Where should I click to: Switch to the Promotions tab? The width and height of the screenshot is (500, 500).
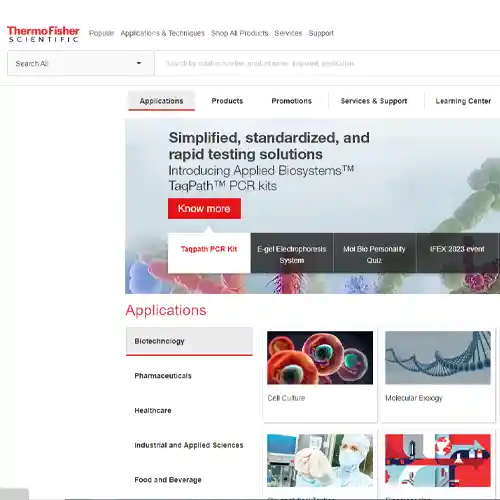pos(292,101)
